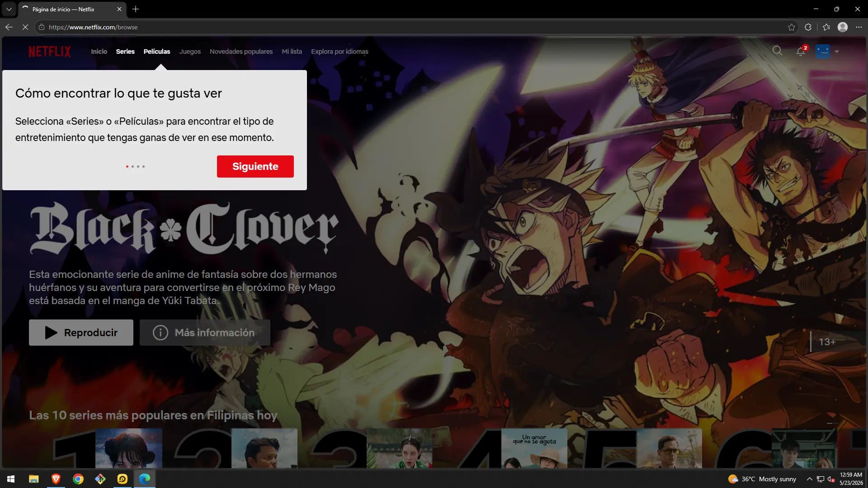Open the yellow circular taskbar app

tap(123, 479)
